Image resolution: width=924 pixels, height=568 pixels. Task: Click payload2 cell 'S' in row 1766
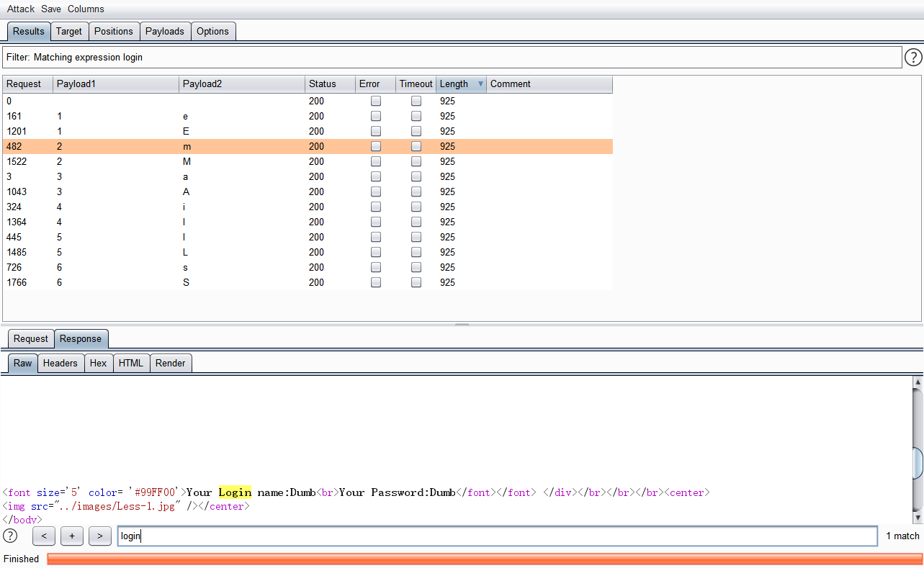242,283
